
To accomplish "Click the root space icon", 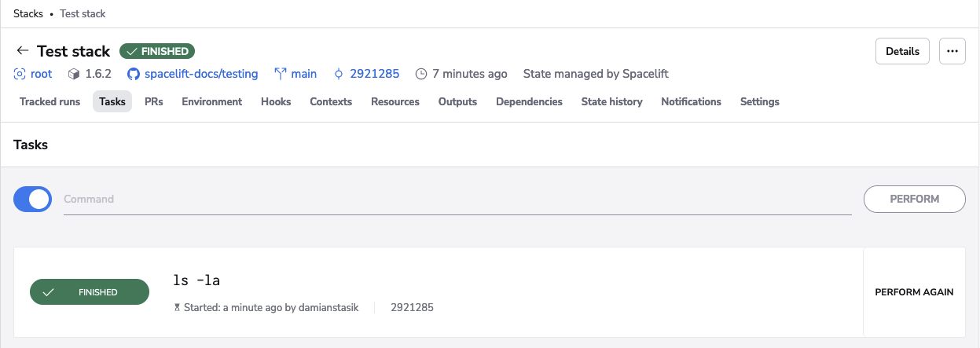I will (x=20, y=74).
